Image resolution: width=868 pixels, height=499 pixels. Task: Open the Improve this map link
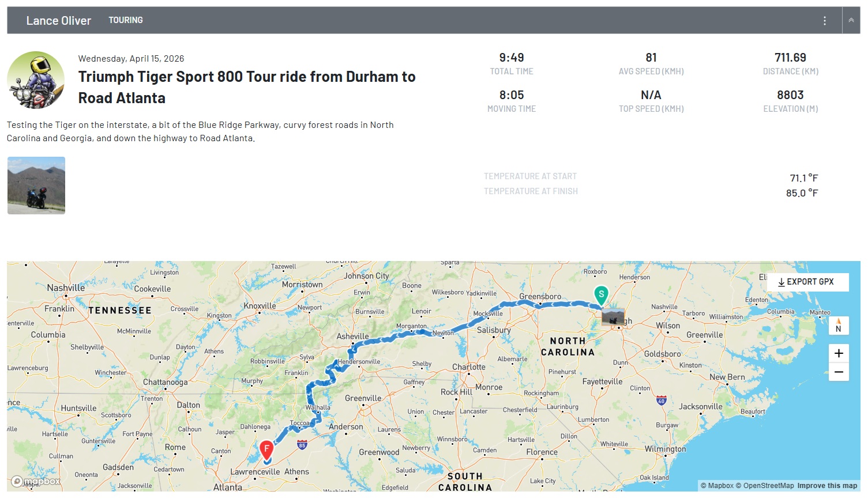tap(826, 485)
